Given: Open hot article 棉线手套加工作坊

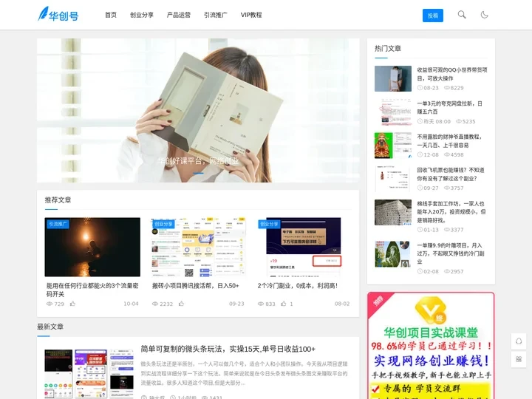Looking at the screenshot, I should [x=451, y=212].
